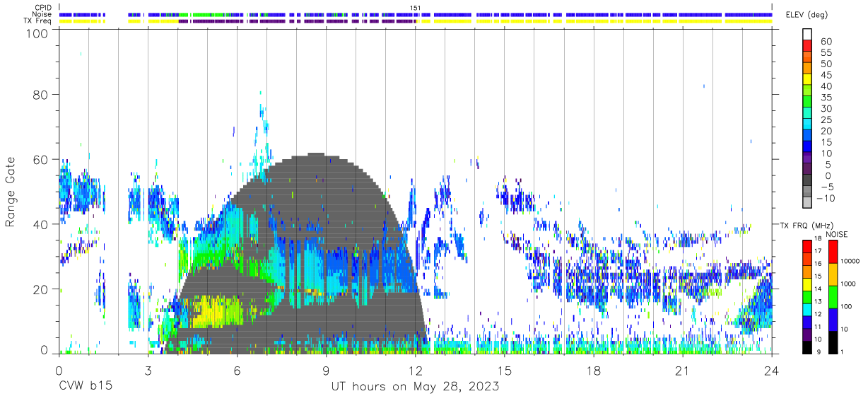Image resolution: width=868 pixels, height=401 pixels.
Task: Select the white swatch above 60 on ELEV colorbar
Action: 807,35
